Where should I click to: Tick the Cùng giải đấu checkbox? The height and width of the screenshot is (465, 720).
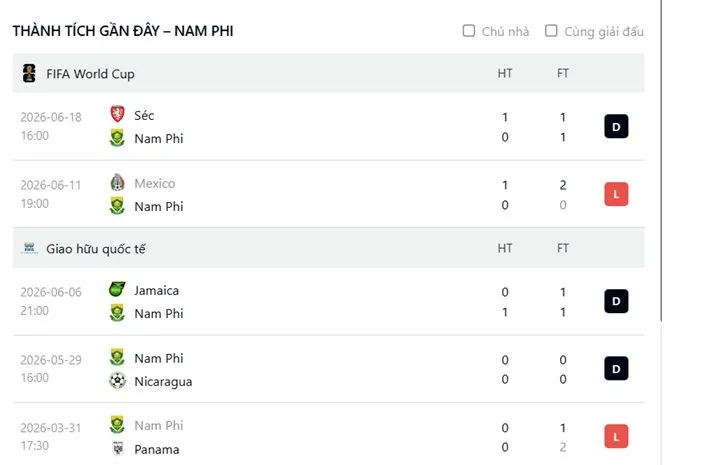click(551, 31)
